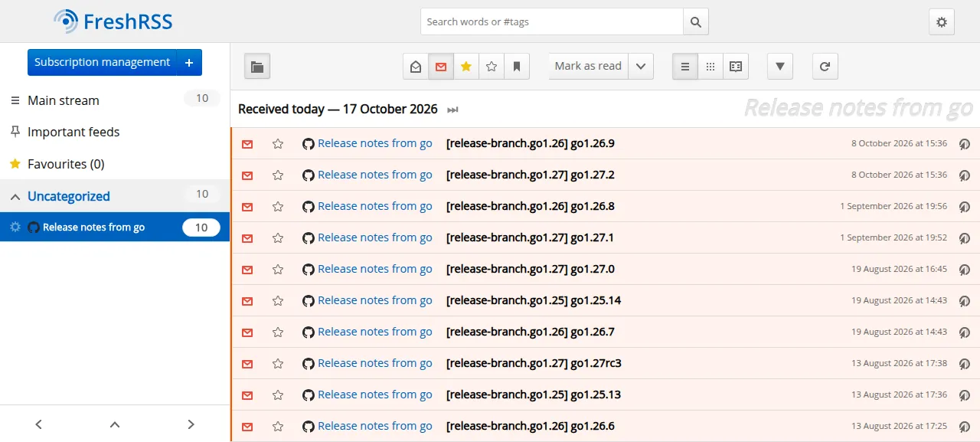The image size is (980, 442).
Task: Open go1.26.9 original link icon
Action: [x=965, y=143]
